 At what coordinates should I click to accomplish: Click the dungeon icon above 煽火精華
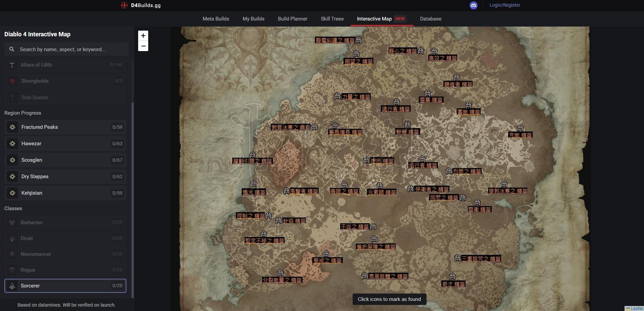(254, 184)
